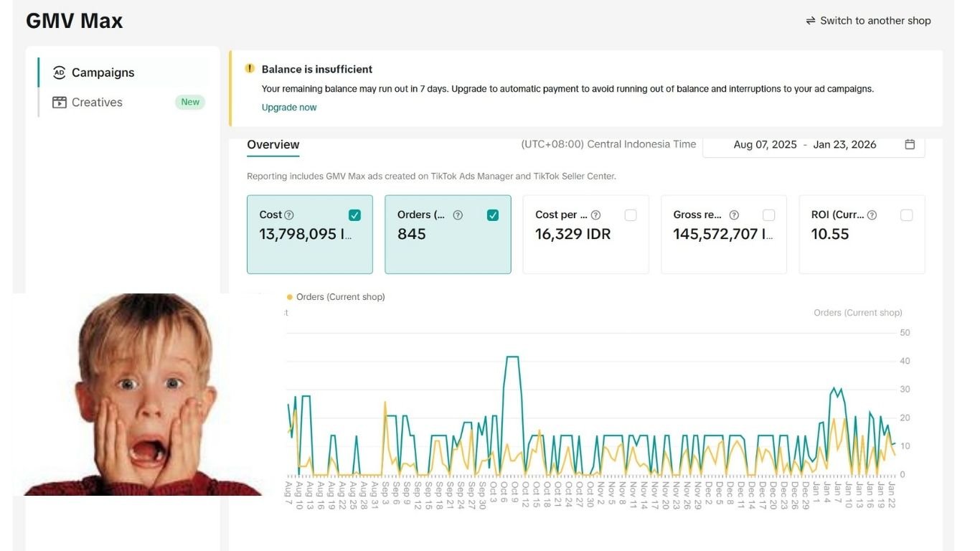Viewport: 980px width, 551px height.
Task: Uncheck the Cost metric checkbox
Action: click(x=354, y=215)
